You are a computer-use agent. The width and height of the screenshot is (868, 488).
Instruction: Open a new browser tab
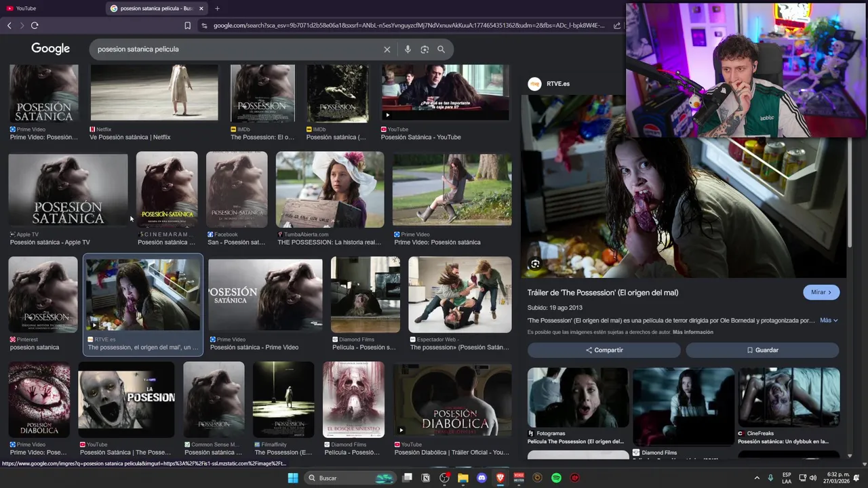[x=217, y=8]
